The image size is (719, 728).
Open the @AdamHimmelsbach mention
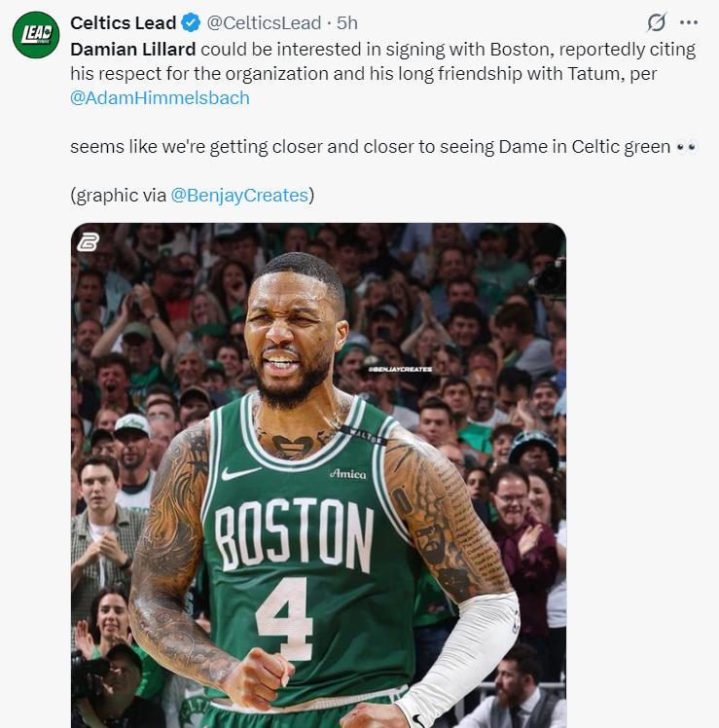point(160,97)
